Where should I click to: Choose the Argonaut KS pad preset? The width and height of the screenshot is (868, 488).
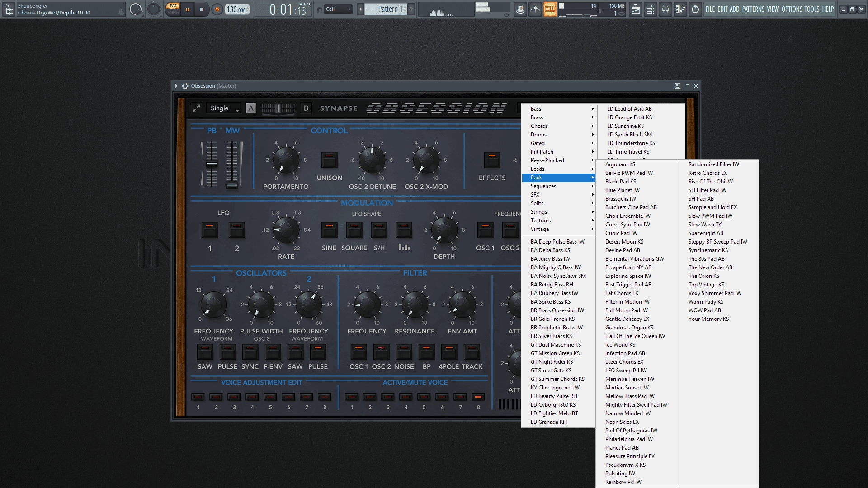[637, 164]
